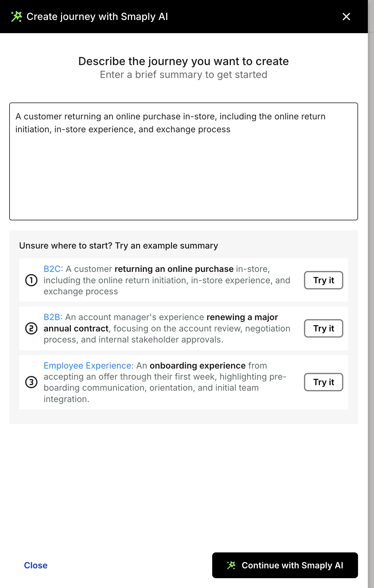Click the magic wand icon in the header
The image size is (374, 588).
(x=17, y=17)
